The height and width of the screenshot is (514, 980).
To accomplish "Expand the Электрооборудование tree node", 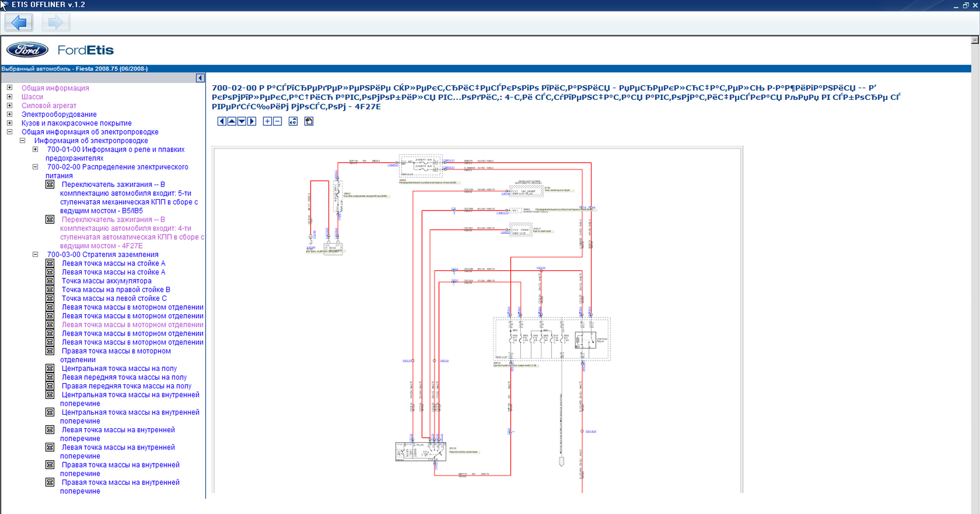I will tap(10, 114).
